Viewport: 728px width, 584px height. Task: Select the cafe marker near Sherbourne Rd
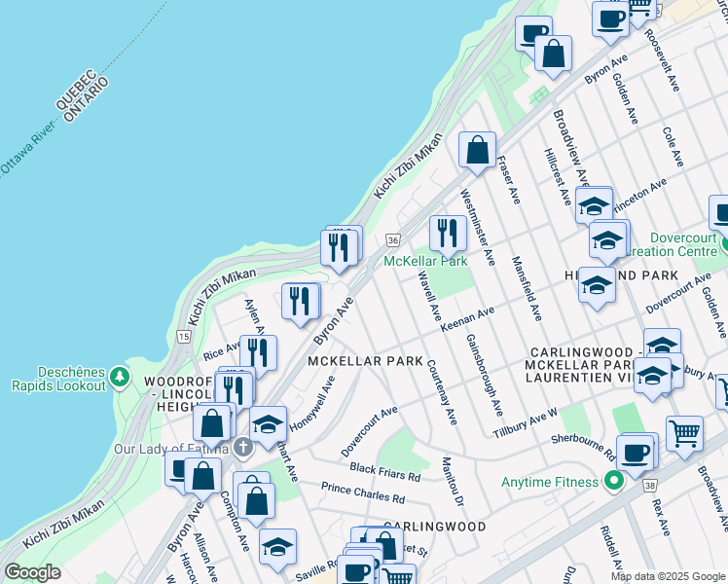pos(636,454)
